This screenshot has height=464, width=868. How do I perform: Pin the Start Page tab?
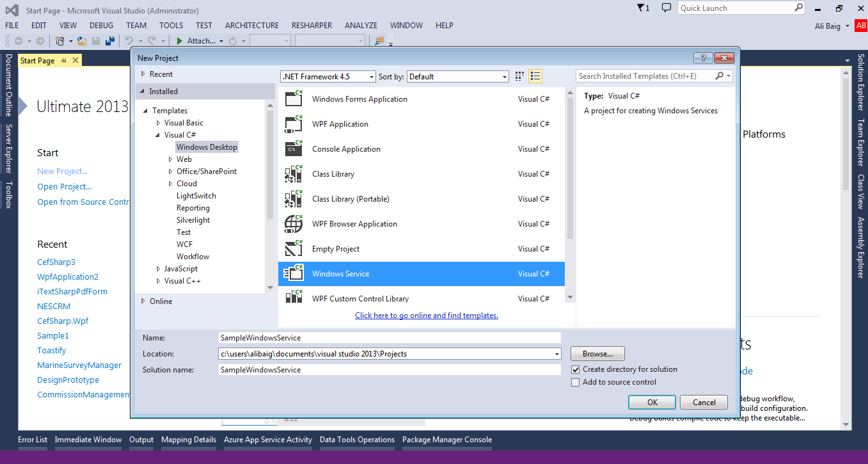tap(63, 60)
